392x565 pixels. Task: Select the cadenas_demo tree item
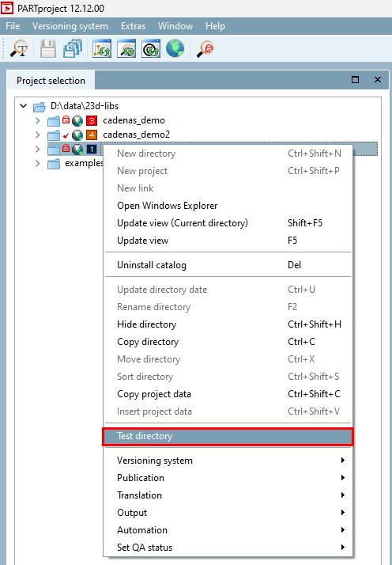[x=134, y=120]
